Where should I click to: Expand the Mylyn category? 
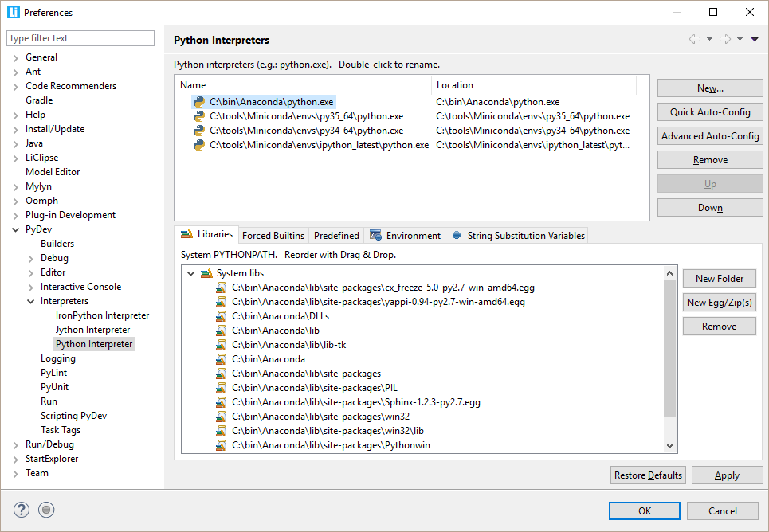point(16,187)
